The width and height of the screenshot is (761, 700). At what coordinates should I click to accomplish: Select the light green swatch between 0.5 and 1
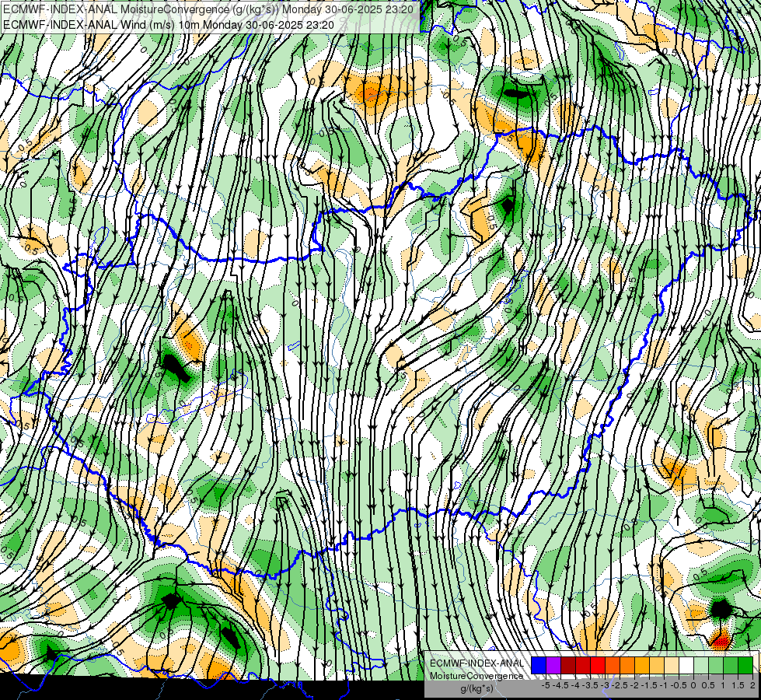716,666
